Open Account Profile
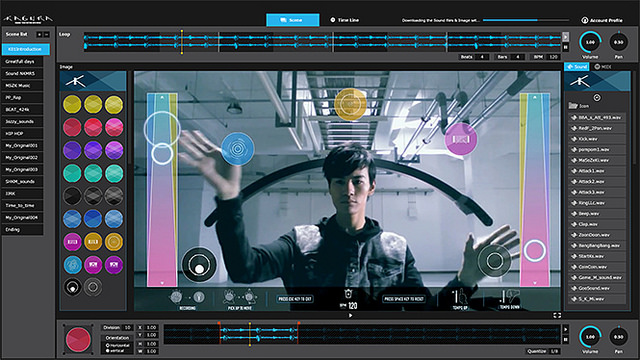Screen dimensions: 640x360 [602, 20]
